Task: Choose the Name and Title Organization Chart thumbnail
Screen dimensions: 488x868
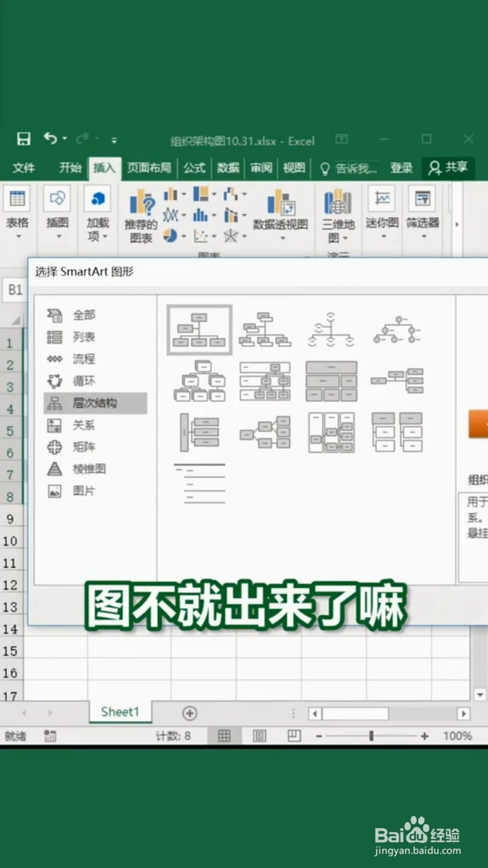Action: tap(265, 330)
